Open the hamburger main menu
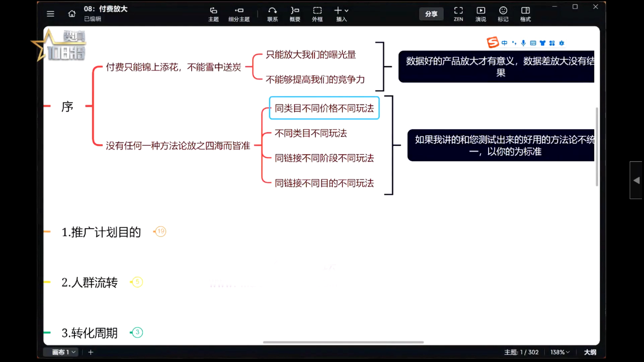644x362 pixels. pos(50,14)
